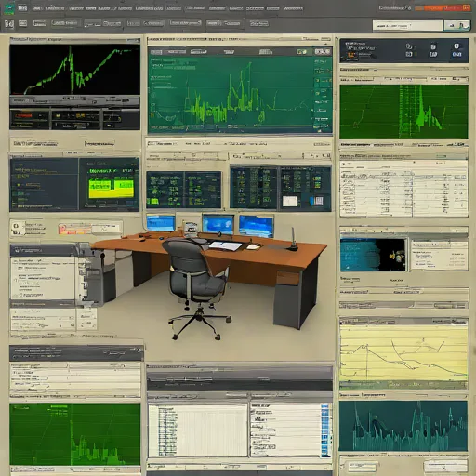This screenshot has height=476, width=476.
Task: Select the yellow line chart in the right column
Action: [403, 352]
